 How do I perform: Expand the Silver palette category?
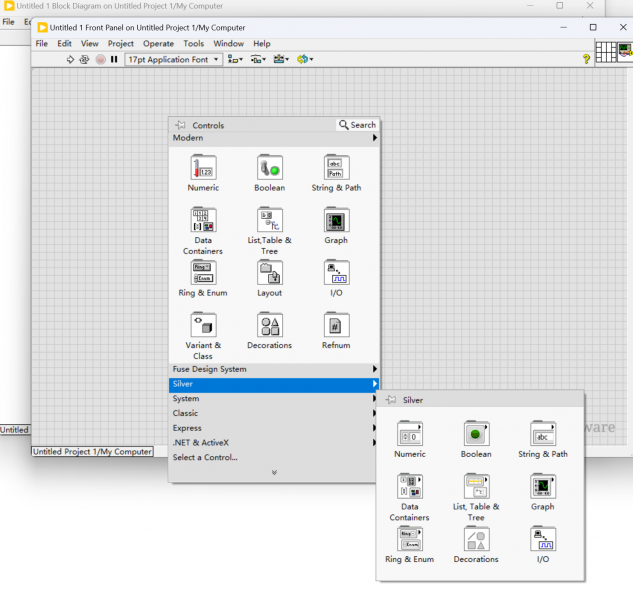[274, 384]
